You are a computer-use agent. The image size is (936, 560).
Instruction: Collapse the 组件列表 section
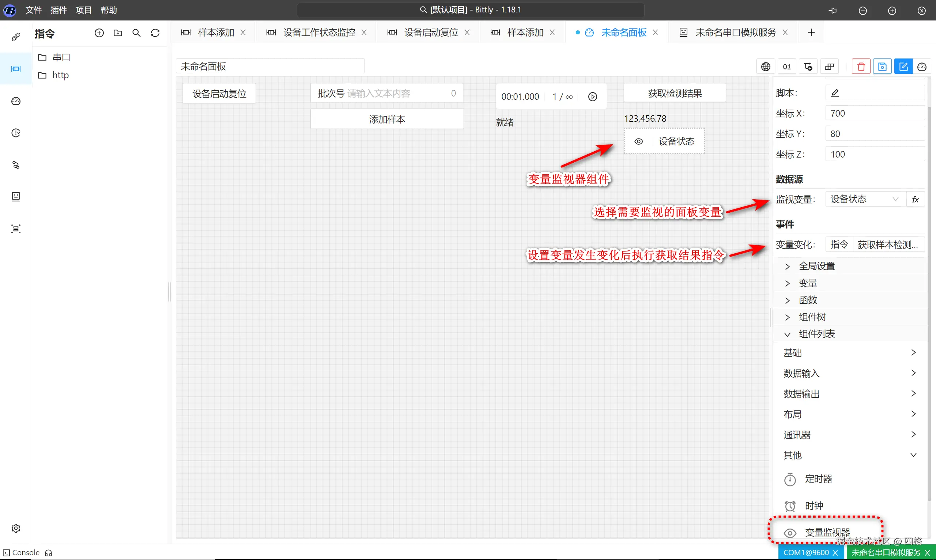[816, 334]
